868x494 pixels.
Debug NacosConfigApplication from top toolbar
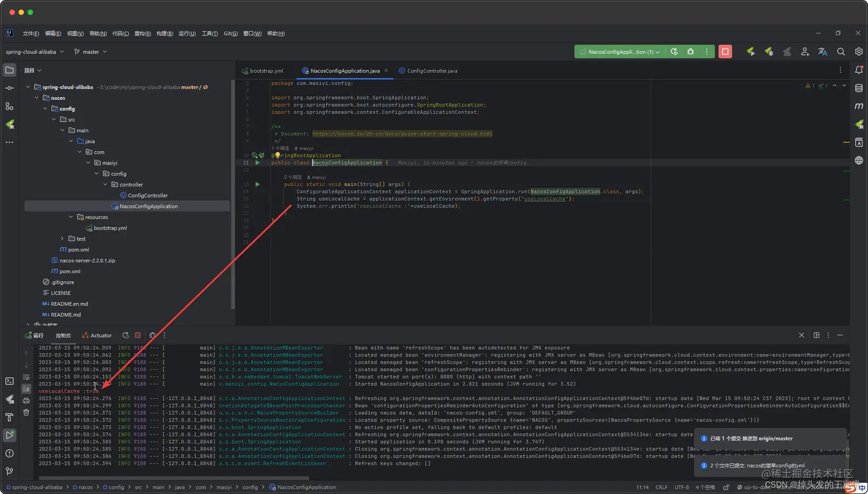click(x=691, y=52)
